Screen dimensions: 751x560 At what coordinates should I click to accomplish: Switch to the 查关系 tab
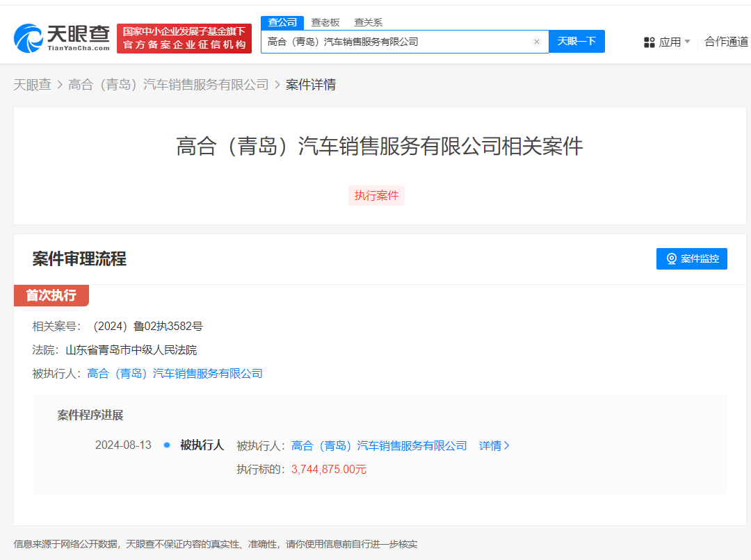point(367,22)
